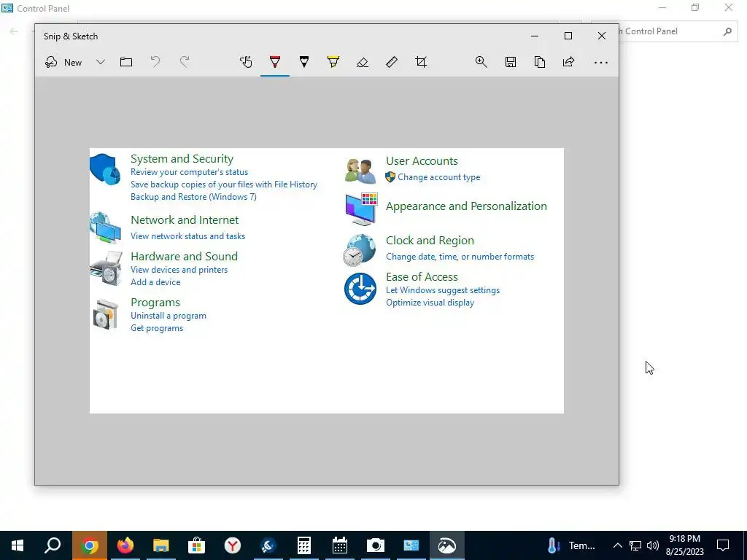Show hidden system tray icons
The image size is (747, 560).
coord(617,545)
